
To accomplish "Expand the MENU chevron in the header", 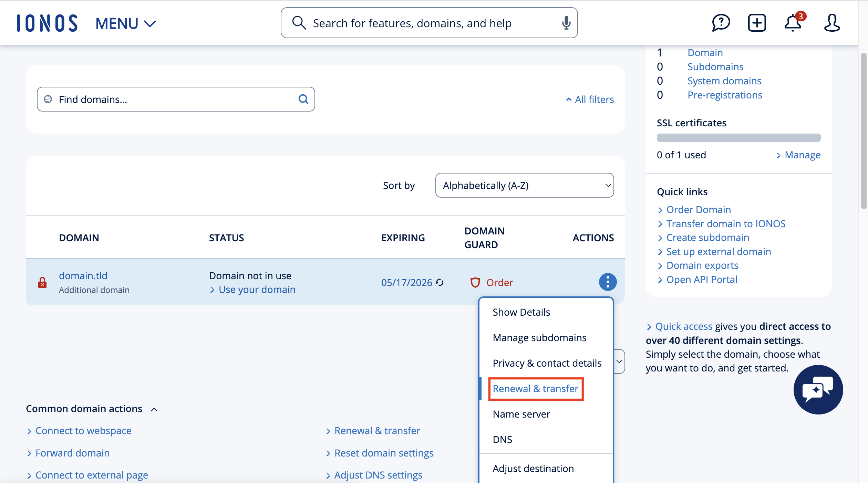I will (x=149, y=23).
